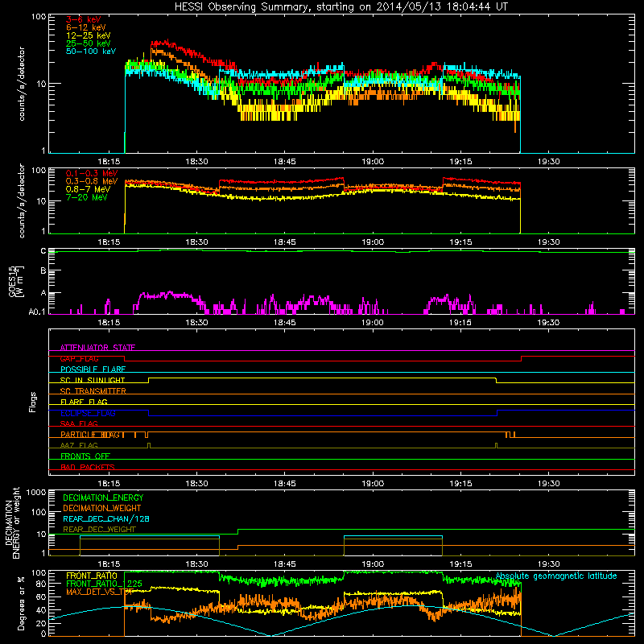Click the counts/s/detector label of top plot

(22, 84)
